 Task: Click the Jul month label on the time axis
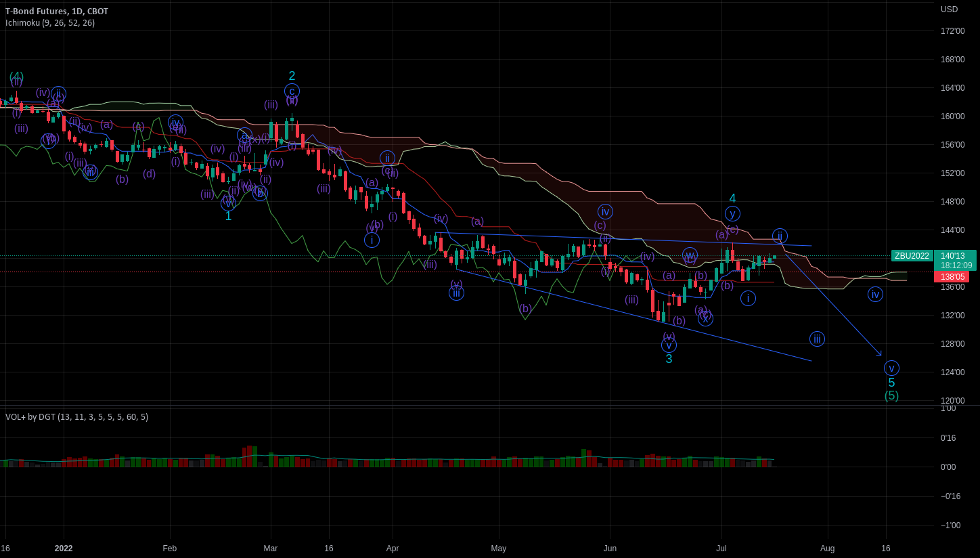click(x=721, y=549)
